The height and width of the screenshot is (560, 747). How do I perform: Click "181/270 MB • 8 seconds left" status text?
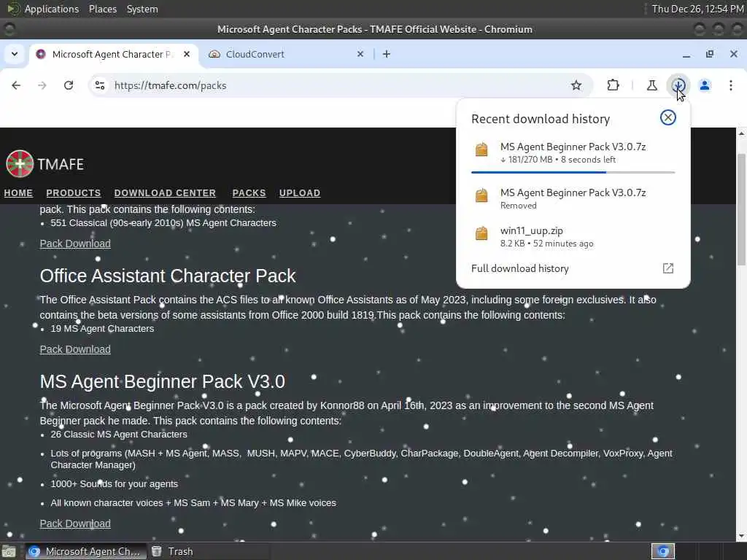pos(558,160)
